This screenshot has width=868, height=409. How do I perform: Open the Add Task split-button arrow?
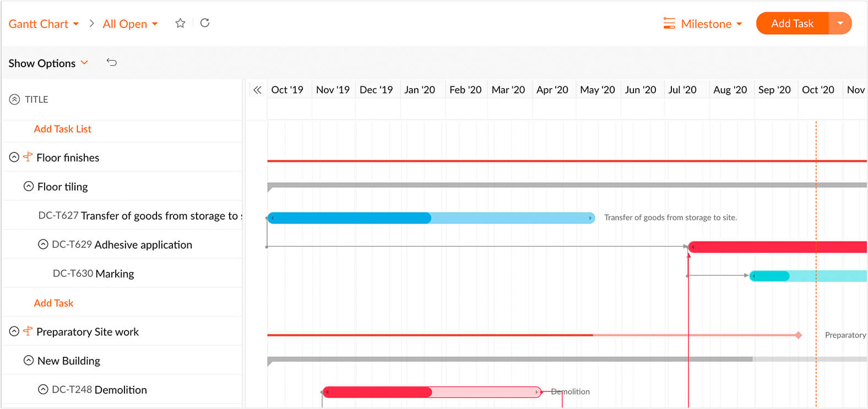coord(840,24)
